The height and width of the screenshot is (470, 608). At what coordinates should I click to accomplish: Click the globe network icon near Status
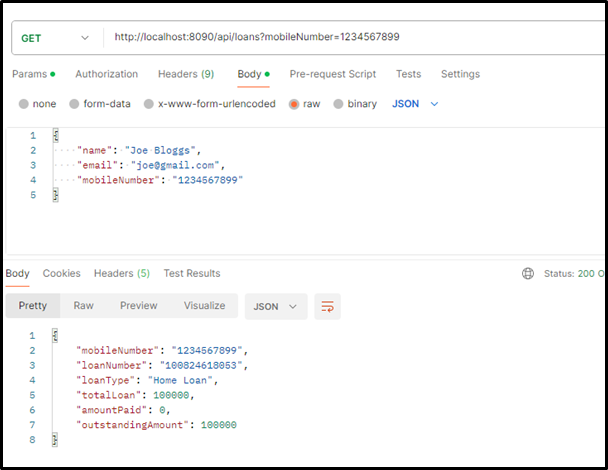528,274
